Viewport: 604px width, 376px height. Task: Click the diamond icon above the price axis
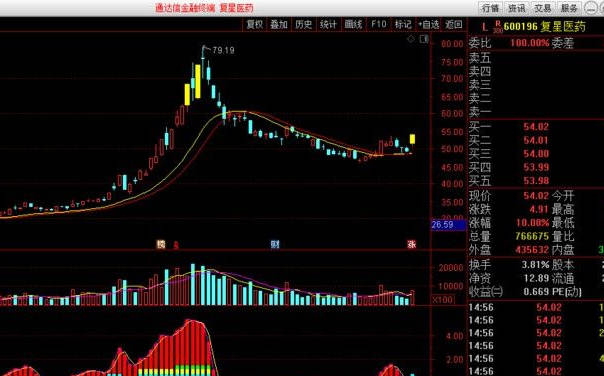[x=411, y=39]
